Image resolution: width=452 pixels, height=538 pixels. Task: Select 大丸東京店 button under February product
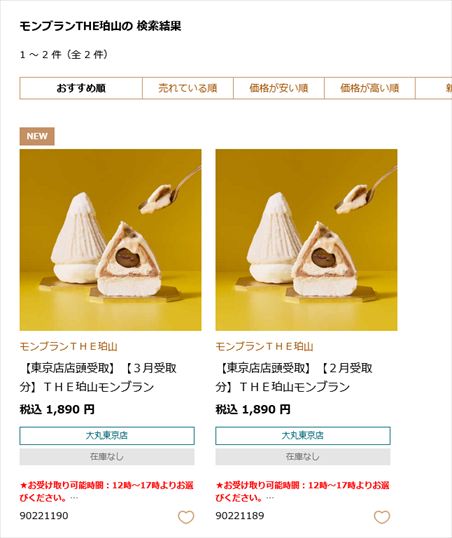tap(303, 435)
